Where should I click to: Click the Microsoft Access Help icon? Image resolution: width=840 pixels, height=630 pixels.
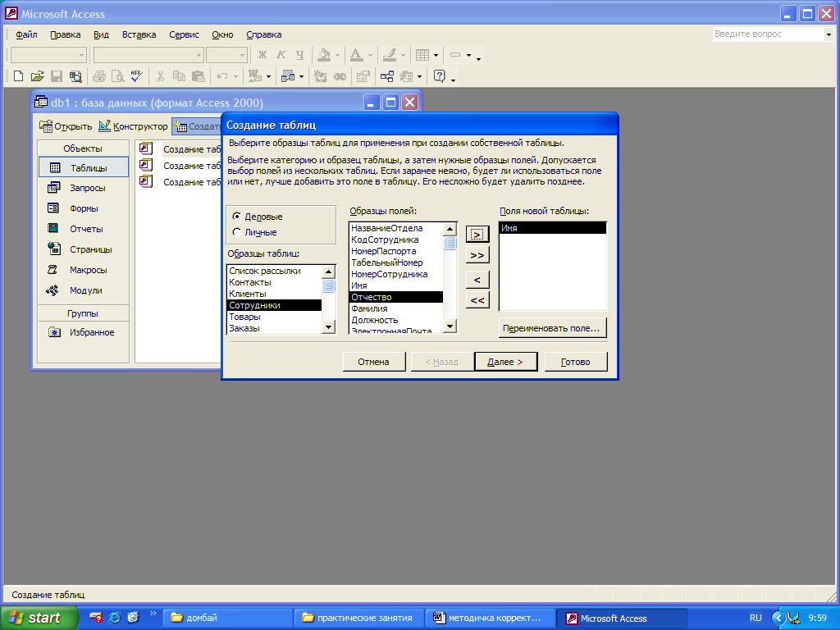440,76
